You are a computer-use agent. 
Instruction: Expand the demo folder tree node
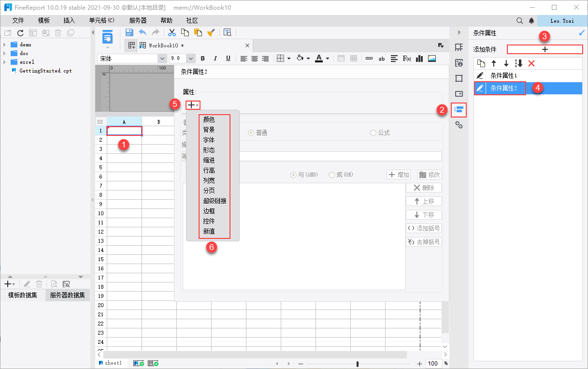point(5,44)
